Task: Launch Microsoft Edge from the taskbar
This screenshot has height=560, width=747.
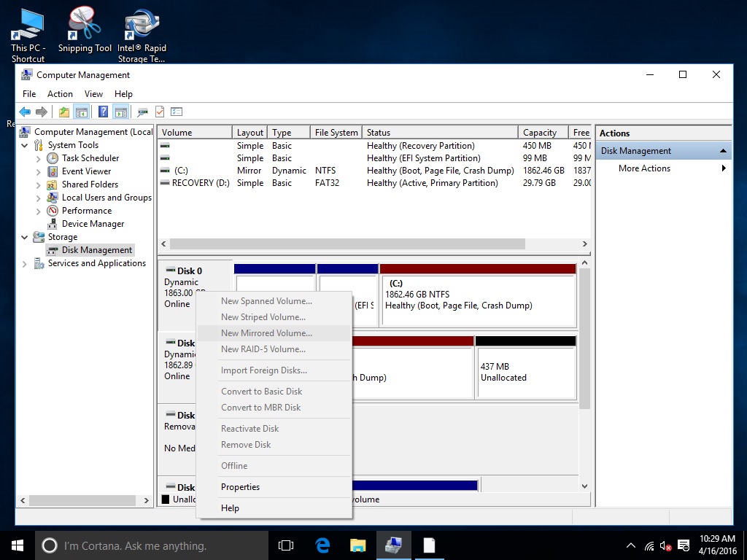Action: (x=322, y=545)
